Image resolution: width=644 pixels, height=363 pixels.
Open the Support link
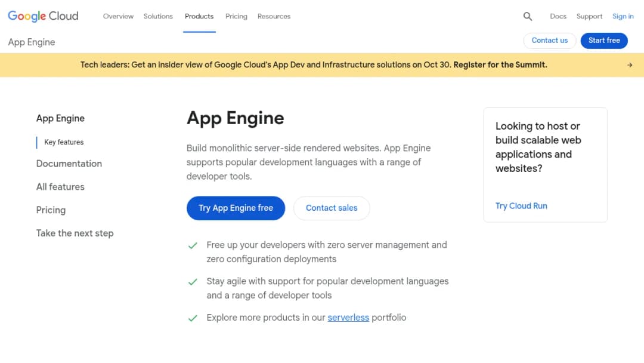point(589,17)
